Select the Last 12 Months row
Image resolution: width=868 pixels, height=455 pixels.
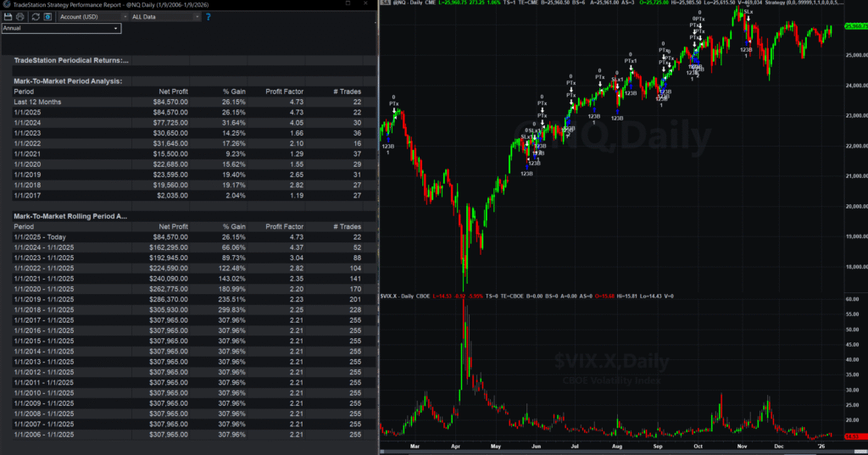click(37, 102)
